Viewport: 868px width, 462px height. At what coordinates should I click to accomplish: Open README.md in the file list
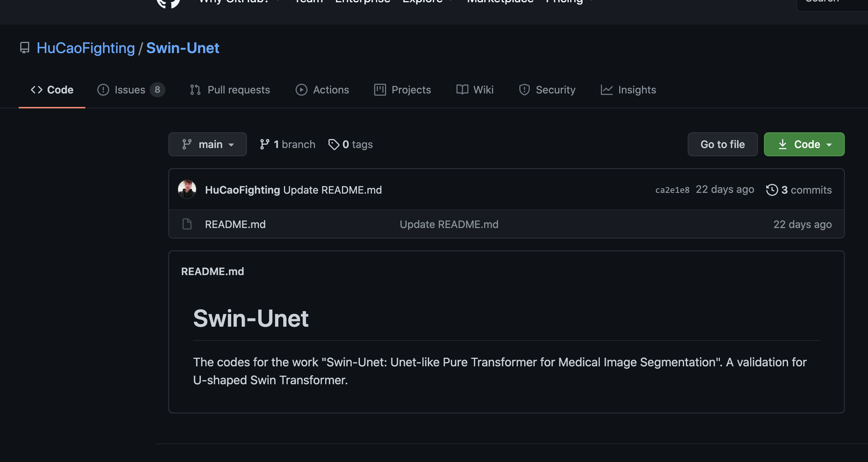(x=235, y=224)
